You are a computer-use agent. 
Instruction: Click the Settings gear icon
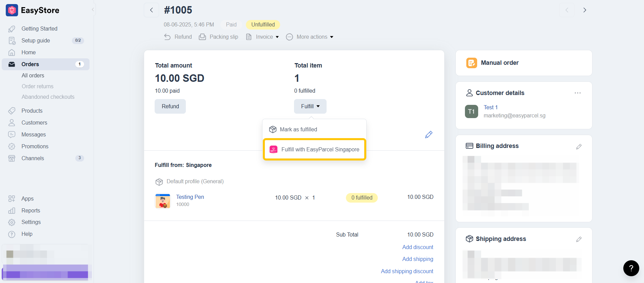pos(12,222)
